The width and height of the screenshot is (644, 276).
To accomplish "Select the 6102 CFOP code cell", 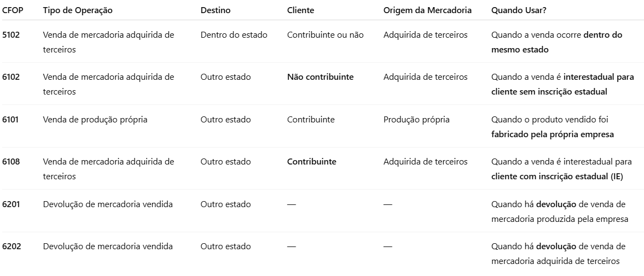I will 11,77.
